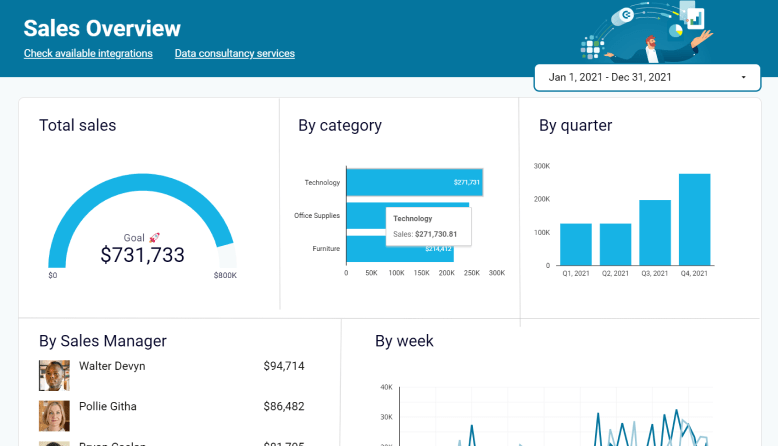Click the Q2, 2021 quarter bar
Viewport: 778px width, 446px height.
615,245
